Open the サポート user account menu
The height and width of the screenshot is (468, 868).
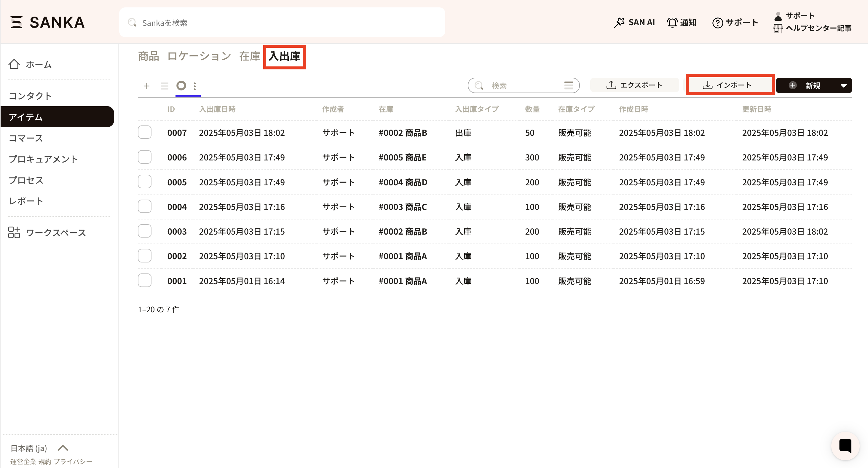799,15
